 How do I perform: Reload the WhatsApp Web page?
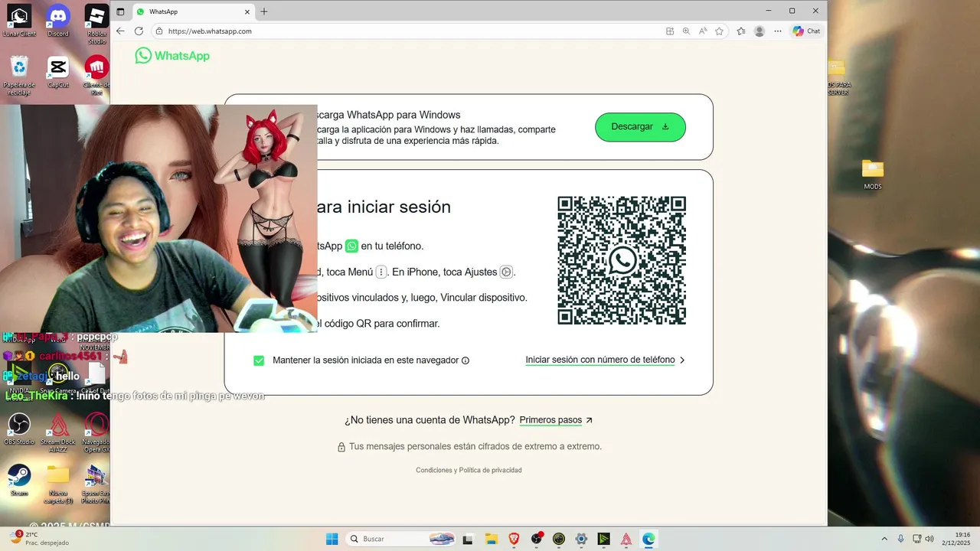[139, 31]
